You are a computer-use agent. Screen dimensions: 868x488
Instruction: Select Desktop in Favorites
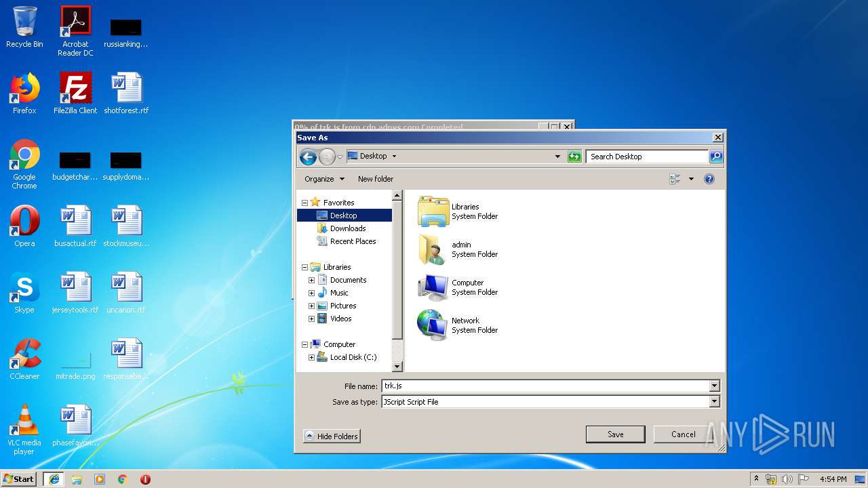[x=344, y=216]
